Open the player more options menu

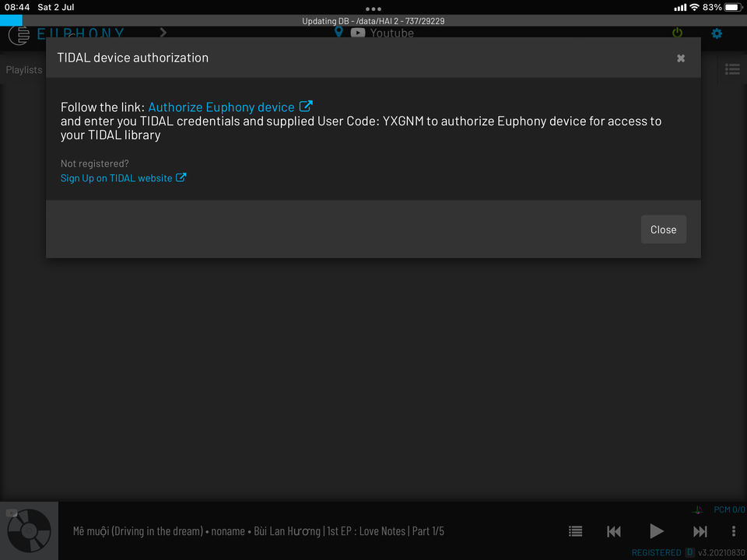pyautogui.click(x=734, y=531)
